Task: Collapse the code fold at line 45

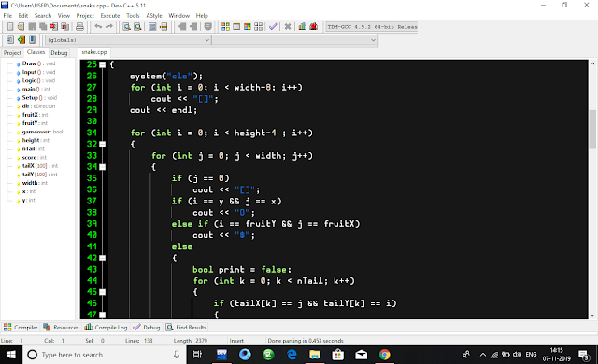Action: tap(102, 292)
